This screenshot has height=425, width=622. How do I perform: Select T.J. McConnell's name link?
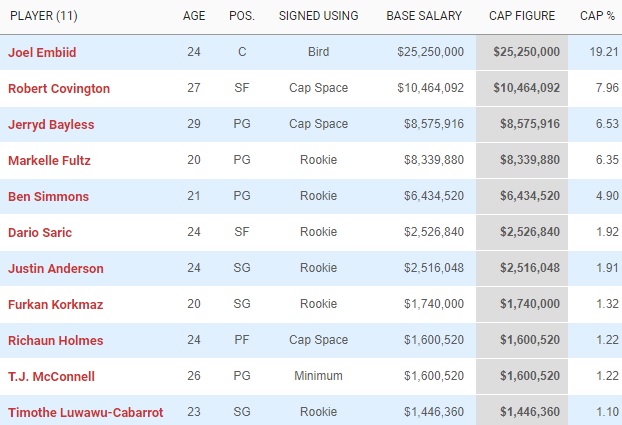(x=51, y=376)
